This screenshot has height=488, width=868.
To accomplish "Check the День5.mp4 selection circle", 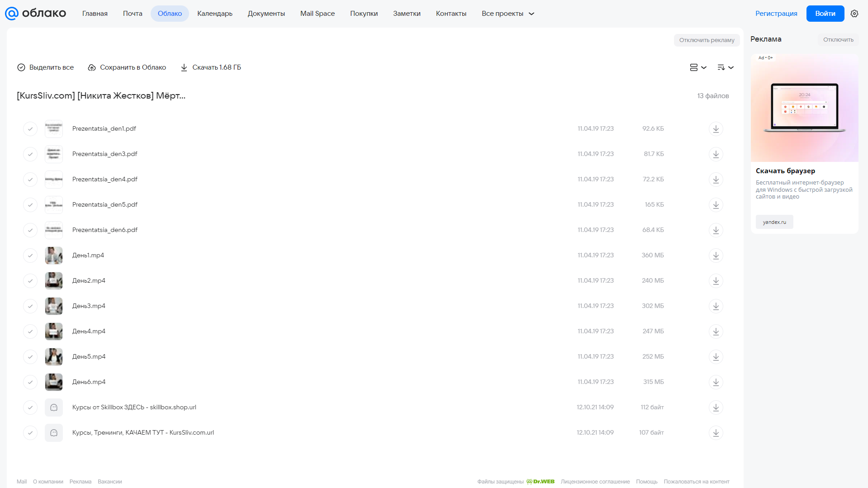I will click(x=30, y=357).
